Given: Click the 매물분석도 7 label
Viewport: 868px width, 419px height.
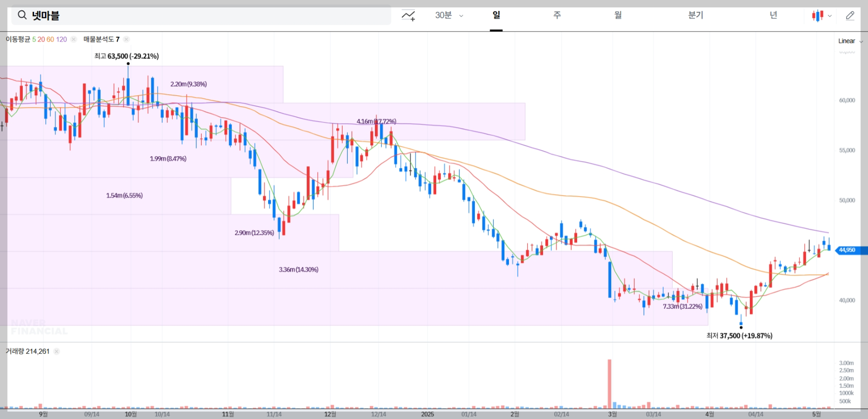Looking at the screenshot, I should coord(101,40).
